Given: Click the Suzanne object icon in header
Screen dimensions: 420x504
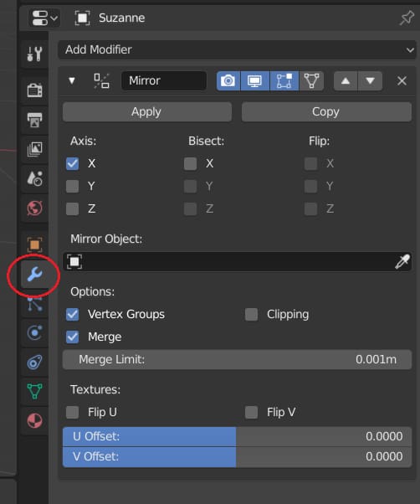Looking at the screenshot, I should click(82, 18).
